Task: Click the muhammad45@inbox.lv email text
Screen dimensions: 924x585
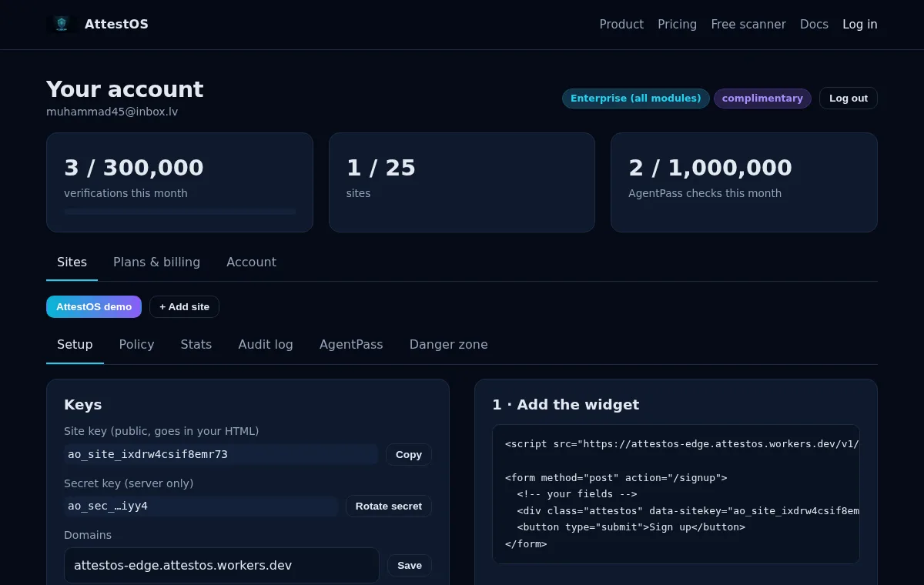Action: [x=112, y=112]
